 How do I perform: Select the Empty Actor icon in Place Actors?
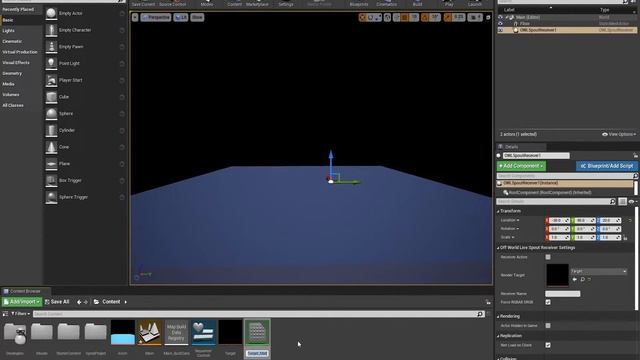[x=51, y=13]
